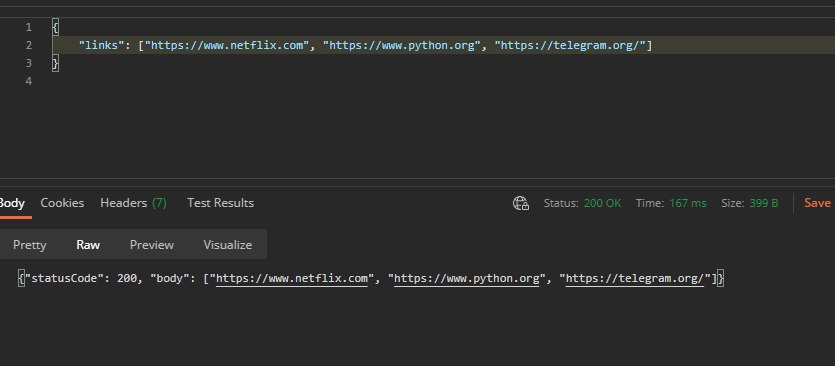Screen dimensions: 835x366
Task: Click the 200 OK status value
Action: [x=602, y=203]
